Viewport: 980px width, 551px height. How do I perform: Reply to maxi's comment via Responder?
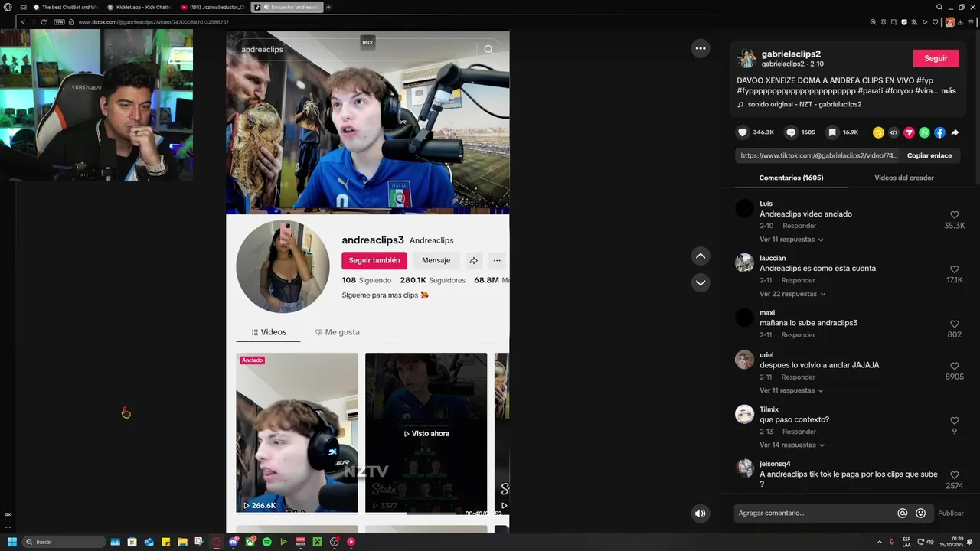[x=798, y=334]
